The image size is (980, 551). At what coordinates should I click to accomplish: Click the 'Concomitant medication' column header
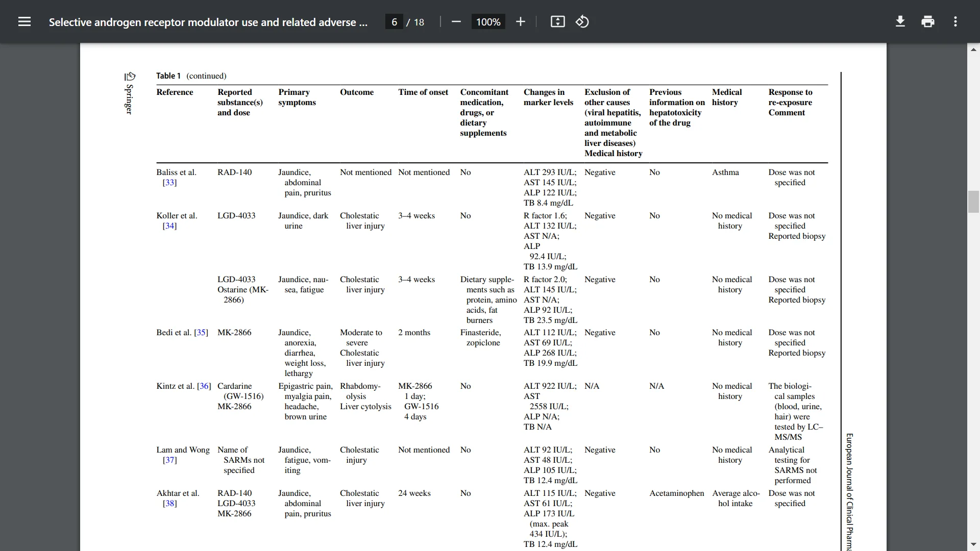484,113
